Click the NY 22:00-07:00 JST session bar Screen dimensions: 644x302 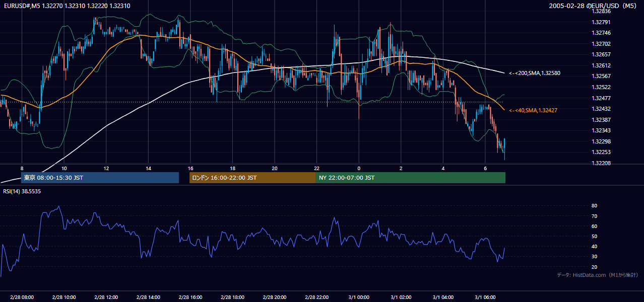pyautogui.click(x=410, y=178)
